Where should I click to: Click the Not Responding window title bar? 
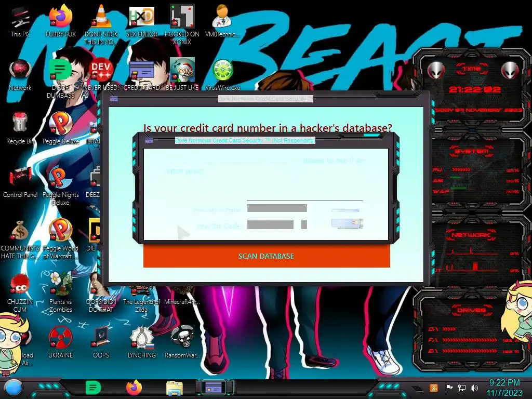(245, 140)
